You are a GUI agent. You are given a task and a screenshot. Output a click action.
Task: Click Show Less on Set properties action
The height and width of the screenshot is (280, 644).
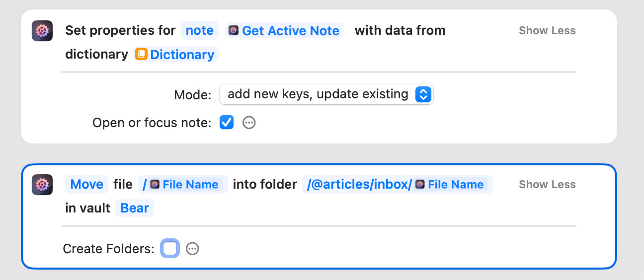[547, 31]
